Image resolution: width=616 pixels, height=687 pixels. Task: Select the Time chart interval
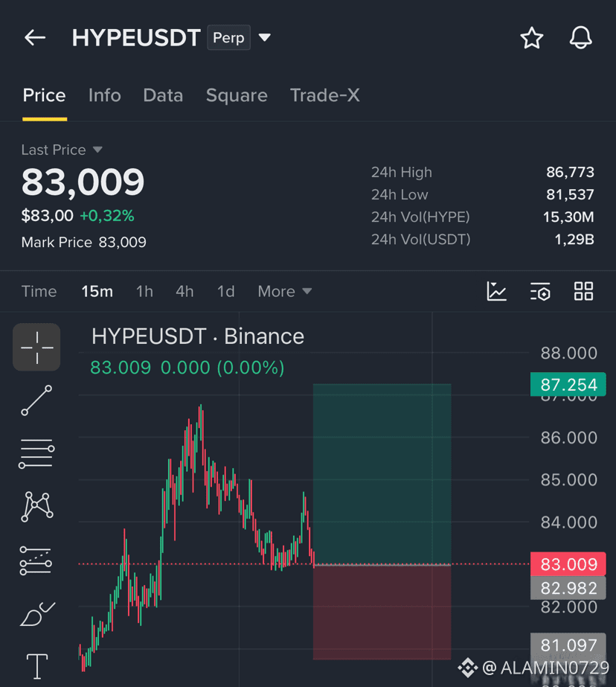tap(39, 291)
